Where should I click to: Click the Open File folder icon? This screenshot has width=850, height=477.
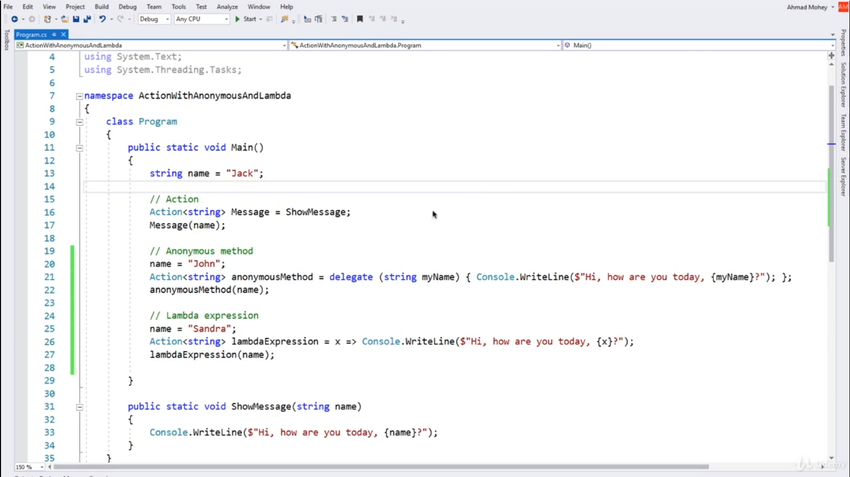pyautogui.click(x=65, y=19)
